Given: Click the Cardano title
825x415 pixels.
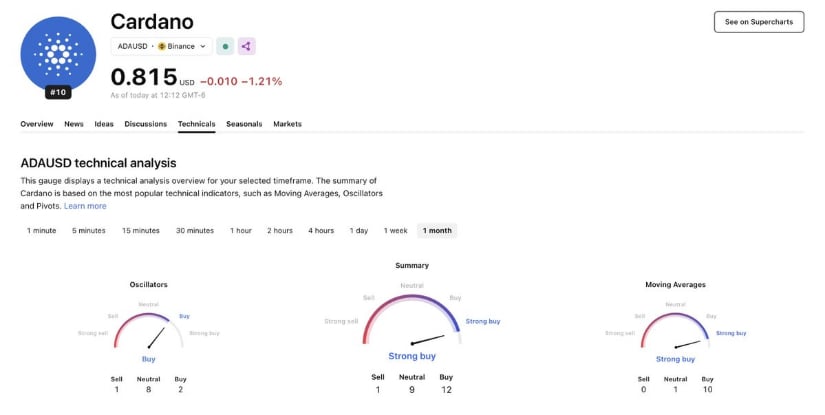Looking at the screenshot, I should [152, 22].
